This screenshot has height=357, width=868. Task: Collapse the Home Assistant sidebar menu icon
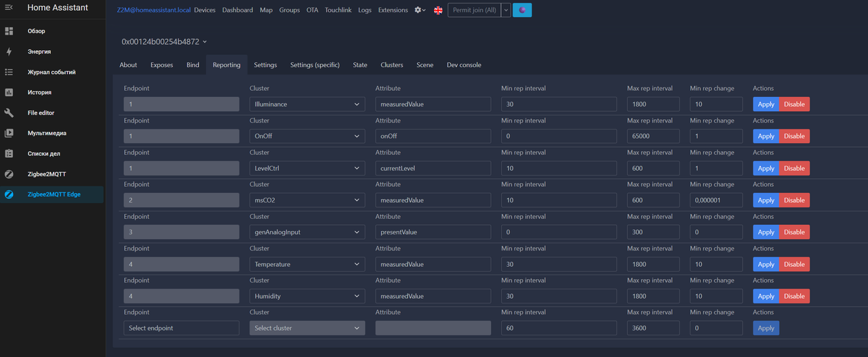[x=9, y=7]
